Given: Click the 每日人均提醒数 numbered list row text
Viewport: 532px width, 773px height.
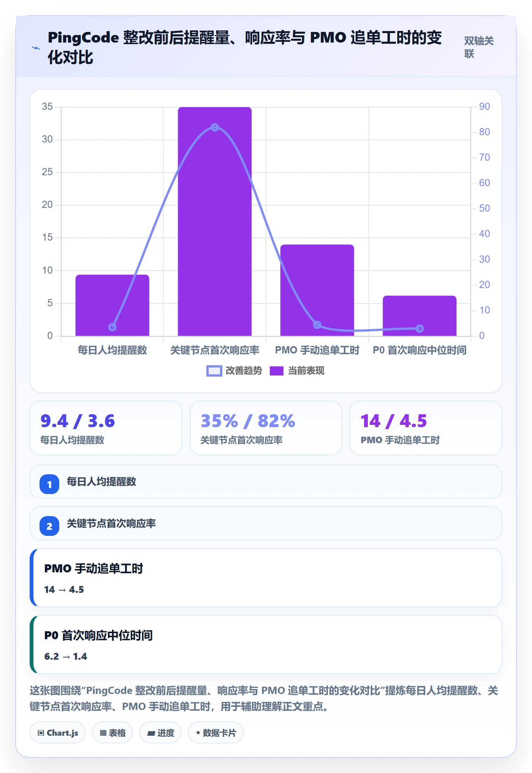Looking at the screenshot, I should (x=101, y=482).
